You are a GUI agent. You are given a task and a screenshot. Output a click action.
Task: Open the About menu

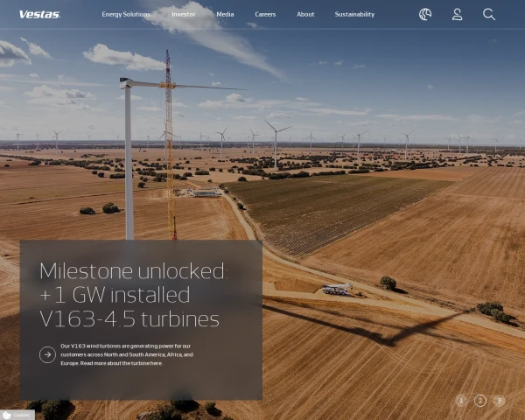click(305, 14)
